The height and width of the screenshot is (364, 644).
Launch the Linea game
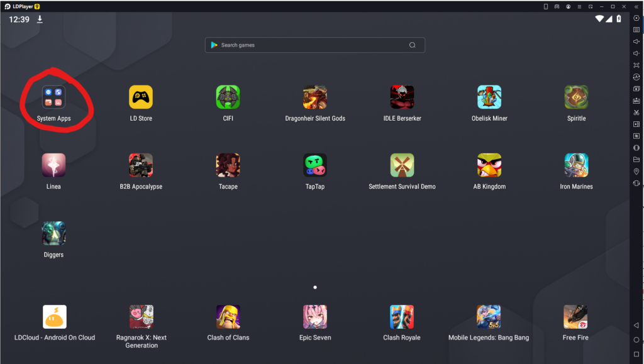[53, 165]
